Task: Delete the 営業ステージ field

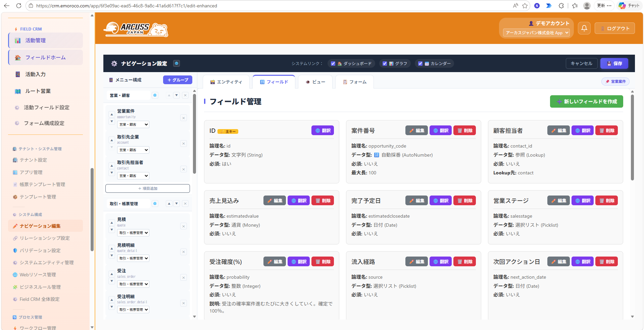Action: coord(606,201)
